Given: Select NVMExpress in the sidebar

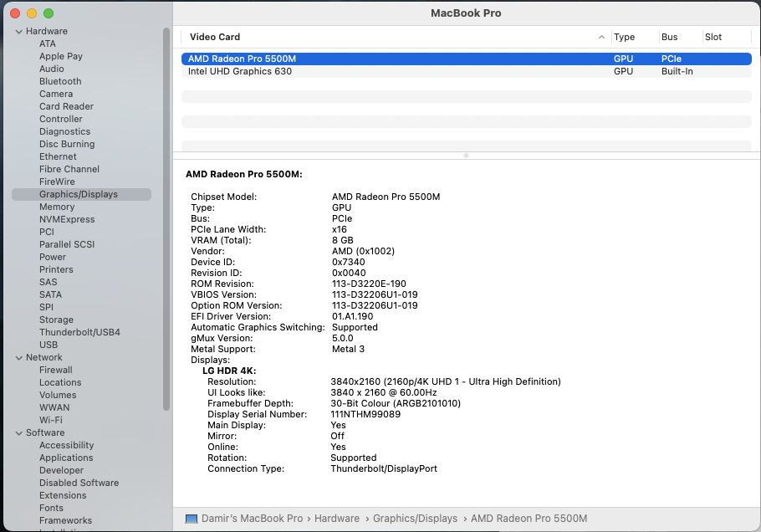Looking at the screenshot, I should point(67,219).
